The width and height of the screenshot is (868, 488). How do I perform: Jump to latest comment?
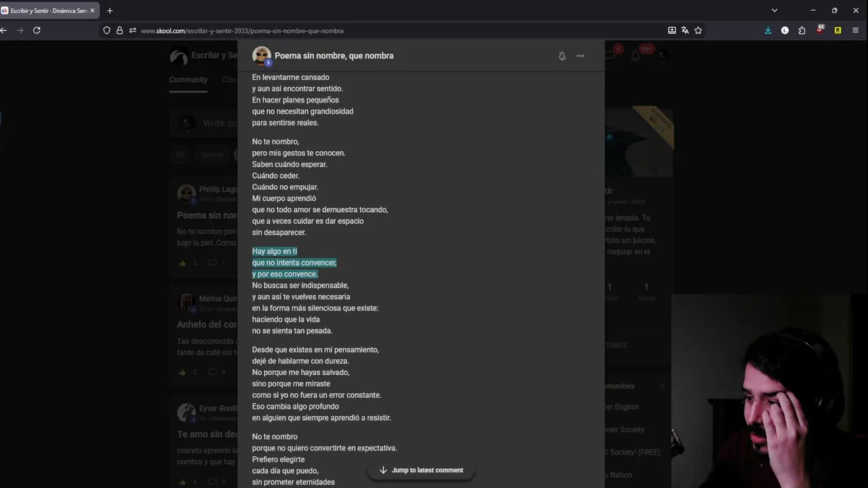tap(420, 470)
